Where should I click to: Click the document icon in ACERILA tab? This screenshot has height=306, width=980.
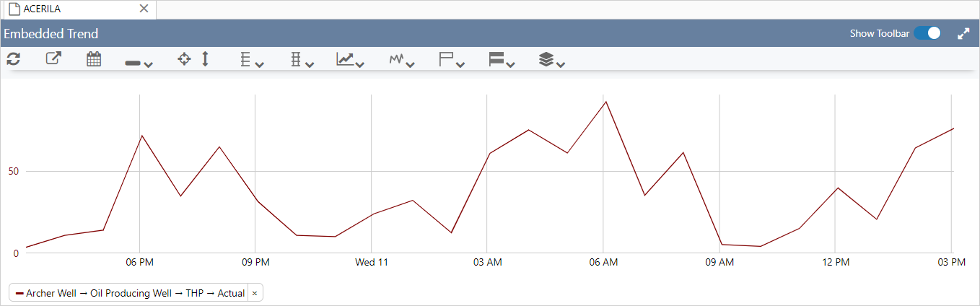14,9
